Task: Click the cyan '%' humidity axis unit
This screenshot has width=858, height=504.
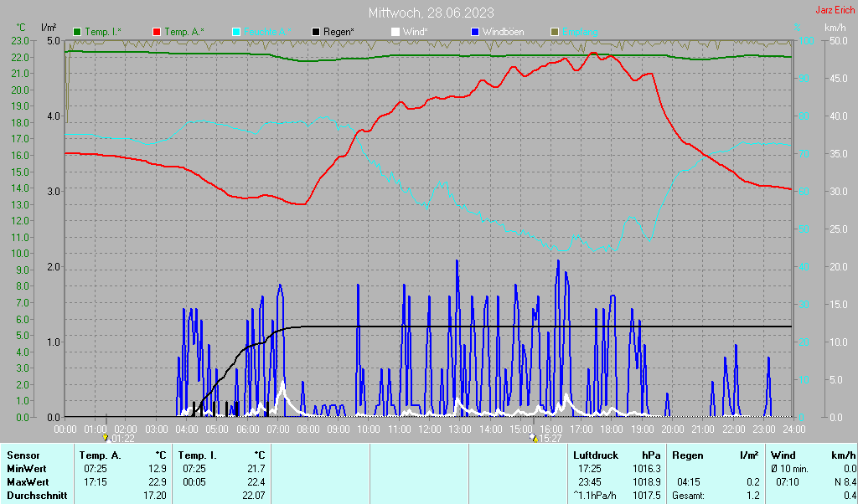Action: [798, 28]
